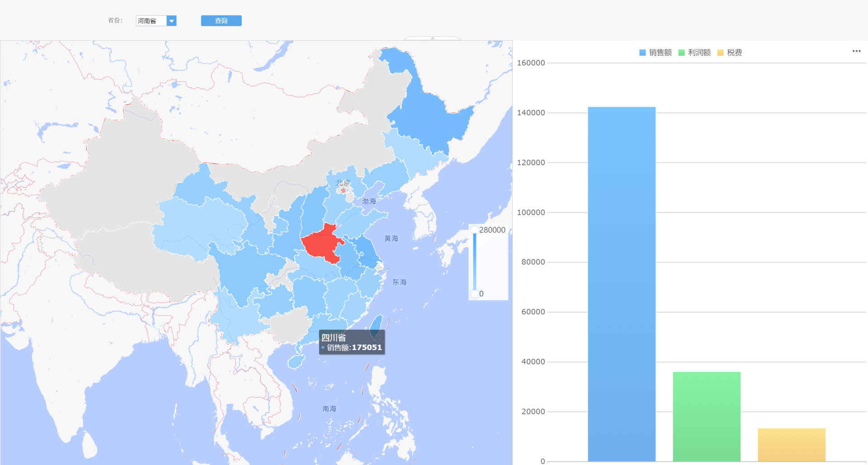This screenshot has width=868, height=465.
Task: Click the 四川省 tooltip on the map
Action: [352, 342]
